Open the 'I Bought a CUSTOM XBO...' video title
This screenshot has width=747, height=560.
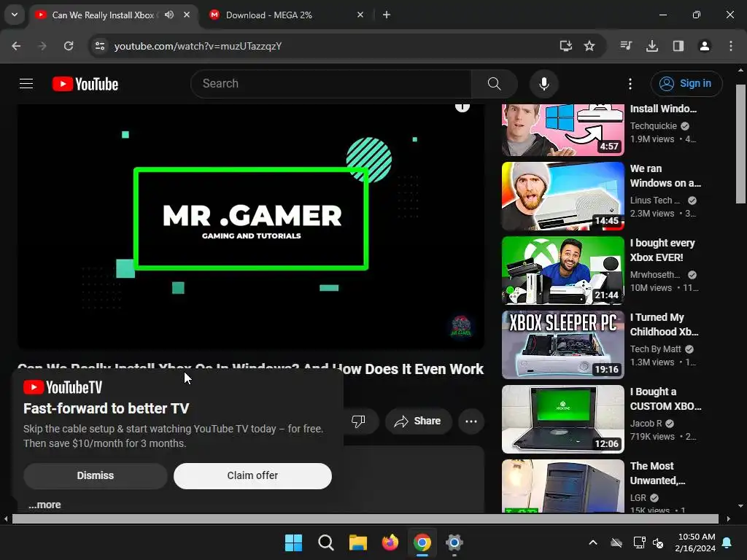pos(665,399)
